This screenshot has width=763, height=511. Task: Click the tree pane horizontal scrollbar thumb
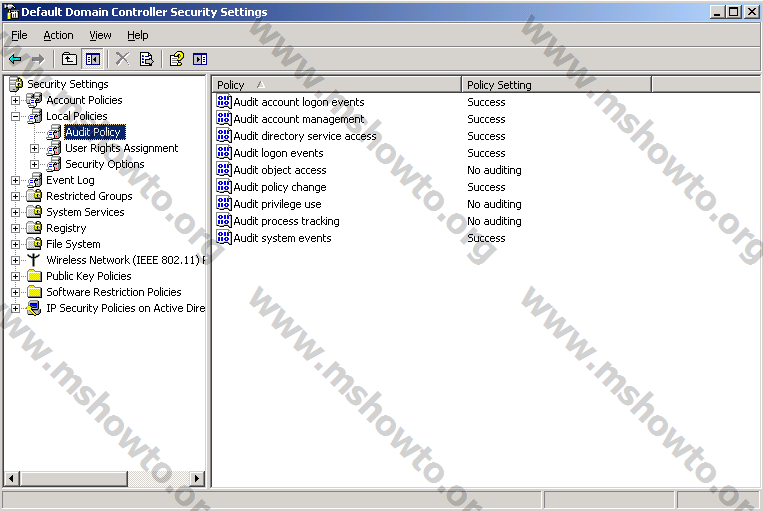(x=74, y=478)
